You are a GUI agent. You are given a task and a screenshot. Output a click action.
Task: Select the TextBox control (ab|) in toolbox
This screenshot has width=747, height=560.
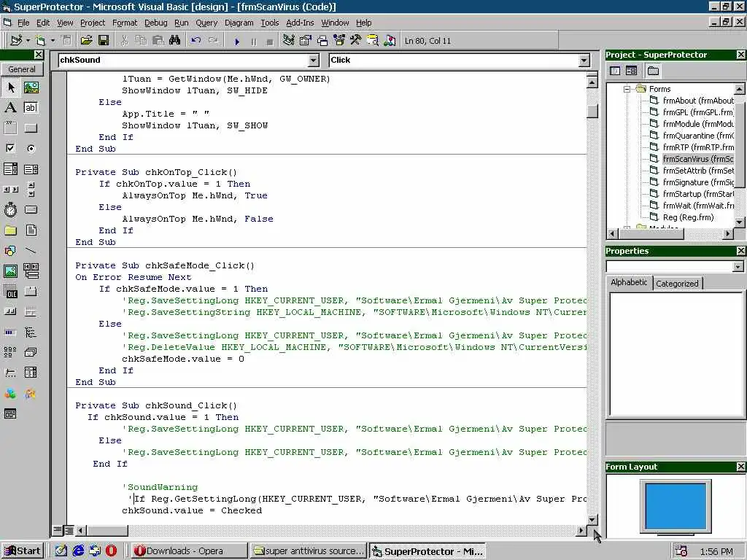point(31,108)
